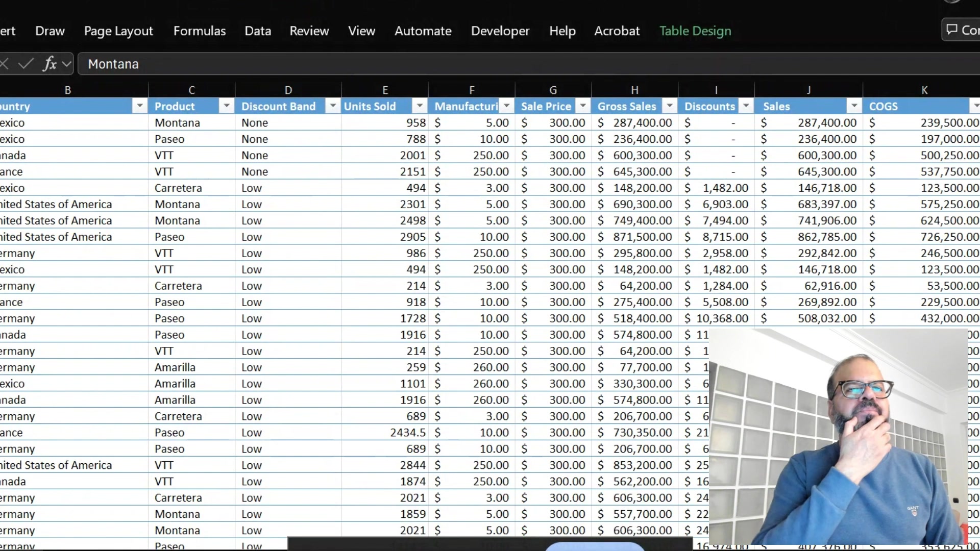Open the Country column filter dropdown
980x551 pixels.
(x=139, y=106)
